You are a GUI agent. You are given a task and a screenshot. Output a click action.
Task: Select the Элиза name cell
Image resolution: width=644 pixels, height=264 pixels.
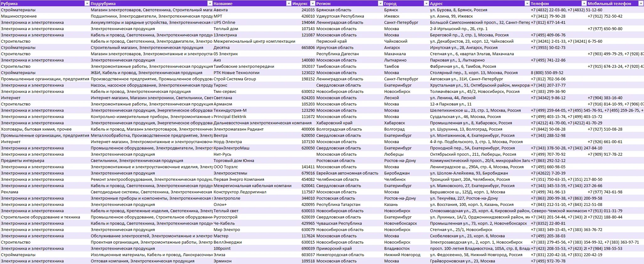(252, 255)
